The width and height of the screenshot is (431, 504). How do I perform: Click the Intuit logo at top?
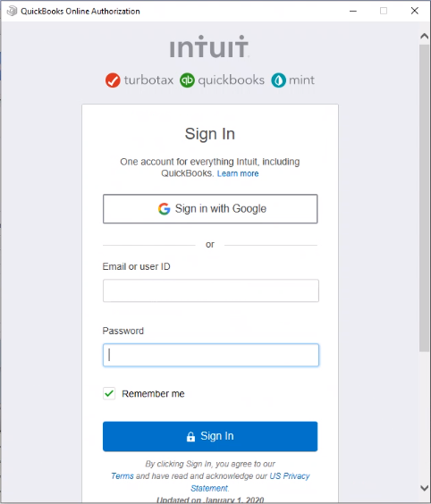[209, 46]
